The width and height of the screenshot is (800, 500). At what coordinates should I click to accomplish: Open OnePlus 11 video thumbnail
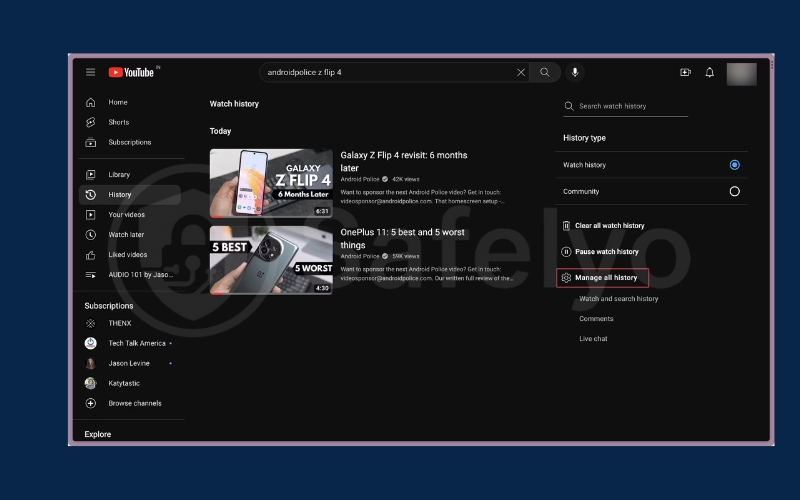[271, 260]
